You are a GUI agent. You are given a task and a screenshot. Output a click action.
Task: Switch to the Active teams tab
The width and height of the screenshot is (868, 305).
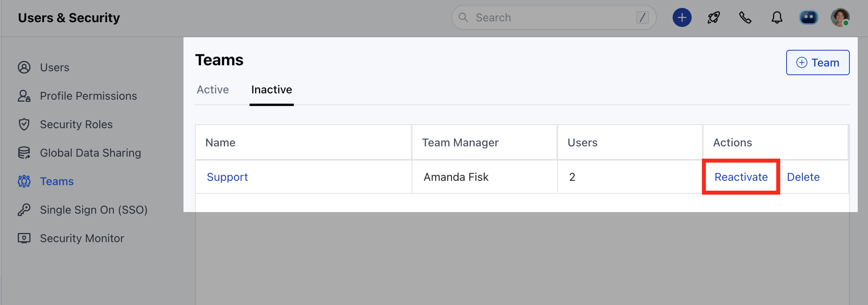[x=213, y=90]
